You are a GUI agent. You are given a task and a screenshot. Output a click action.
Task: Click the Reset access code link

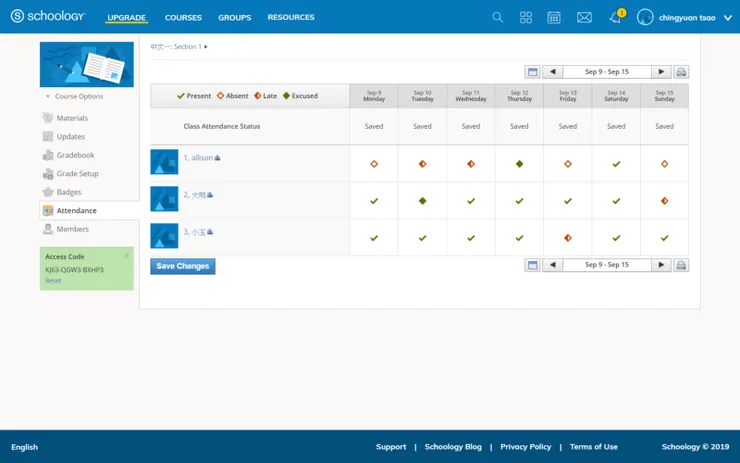[53, 280]
